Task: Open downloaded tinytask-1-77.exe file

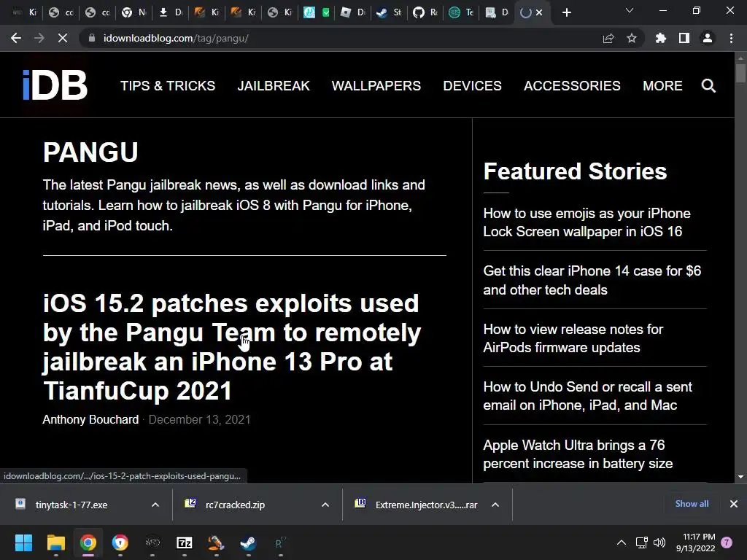Action: point(71,505)
